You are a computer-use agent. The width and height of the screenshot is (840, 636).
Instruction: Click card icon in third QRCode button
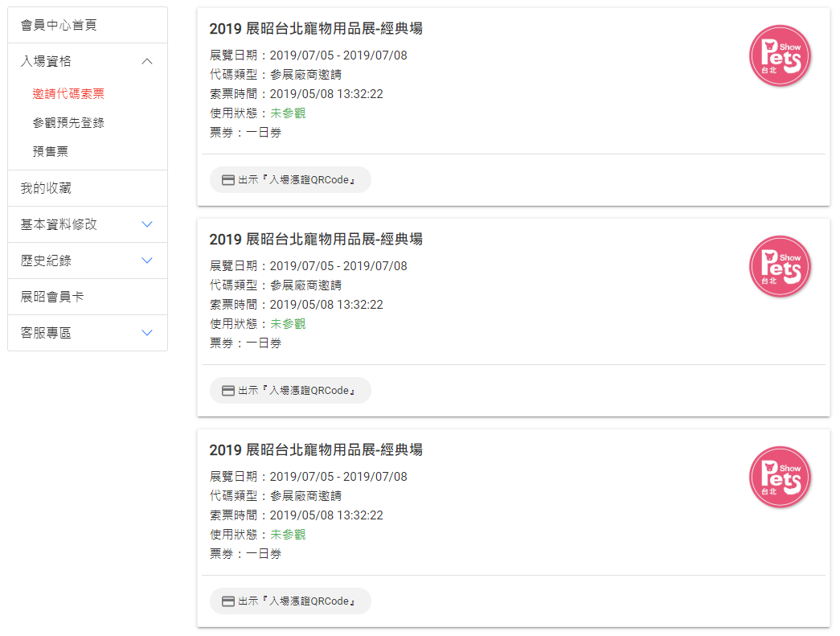(228, 601)
